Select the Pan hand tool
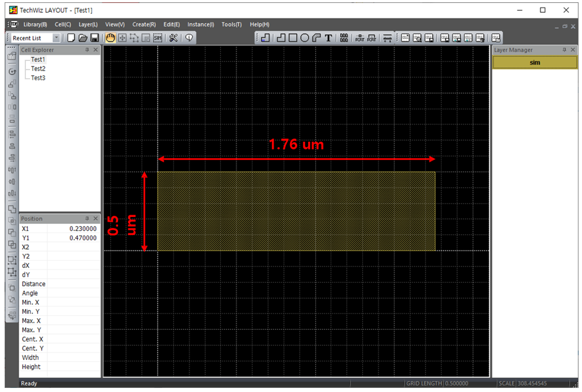The height and width of the screenshot is (392, 582). (x=110, y=38)
